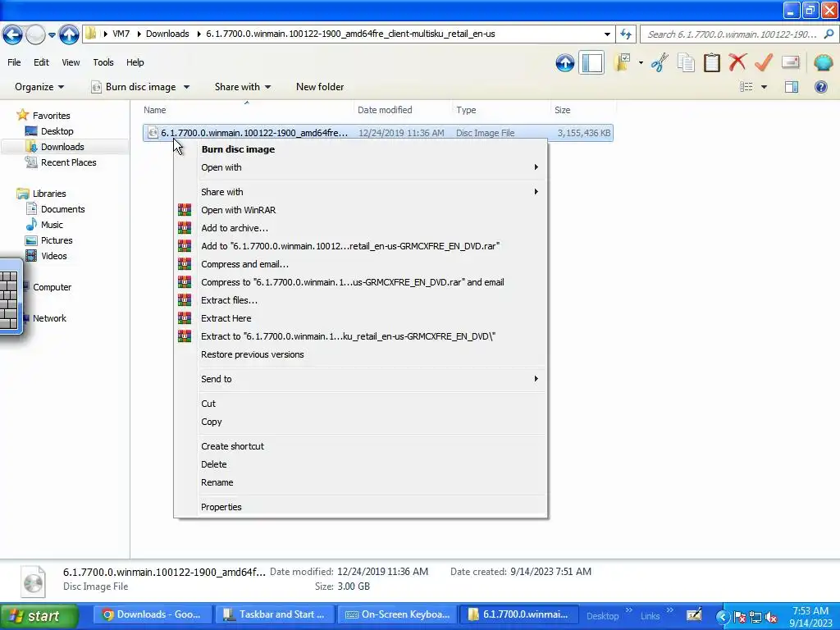840x630 pixels.
Task: Toggle the navigation pane toolbar icon
Action: pos(592,62)
